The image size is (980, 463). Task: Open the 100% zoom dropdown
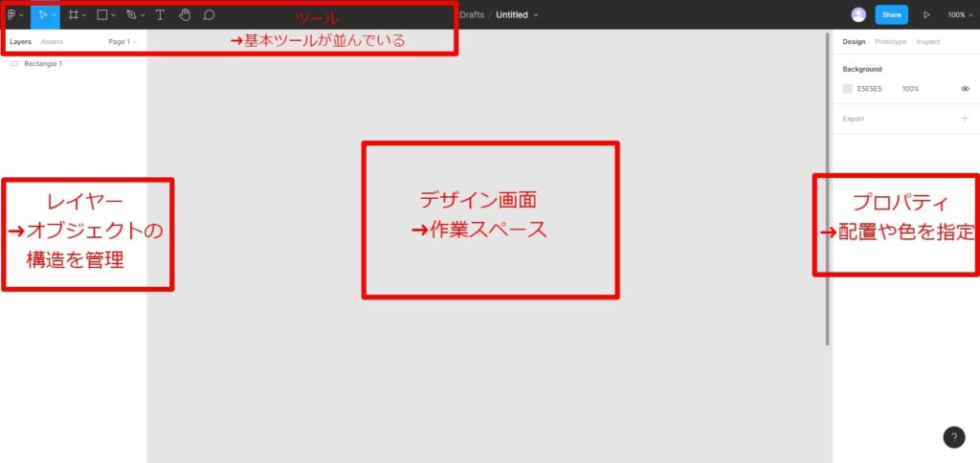pyautogui.click(x=959, y=14)
